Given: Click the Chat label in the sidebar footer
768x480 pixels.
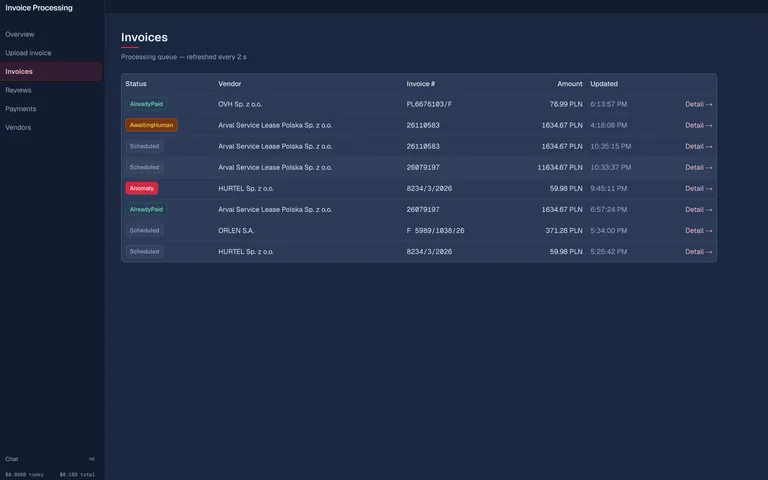Looking at the screenshot, I should [12, 459].
